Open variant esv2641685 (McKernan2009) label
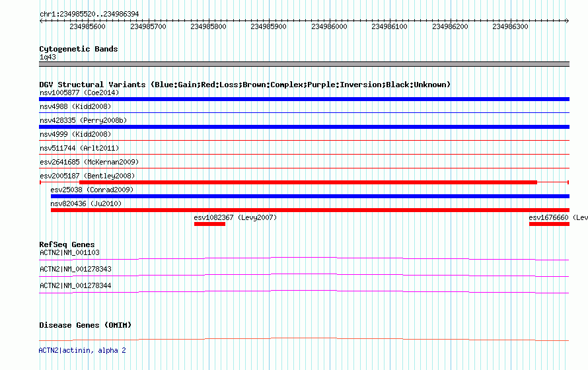The width and height of the screenshot is (588, 370). coord(89,162)
